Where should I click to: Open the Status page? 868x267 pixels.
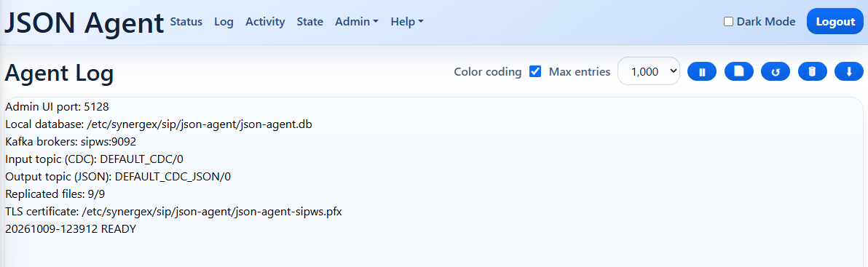[x=186, y=22]
